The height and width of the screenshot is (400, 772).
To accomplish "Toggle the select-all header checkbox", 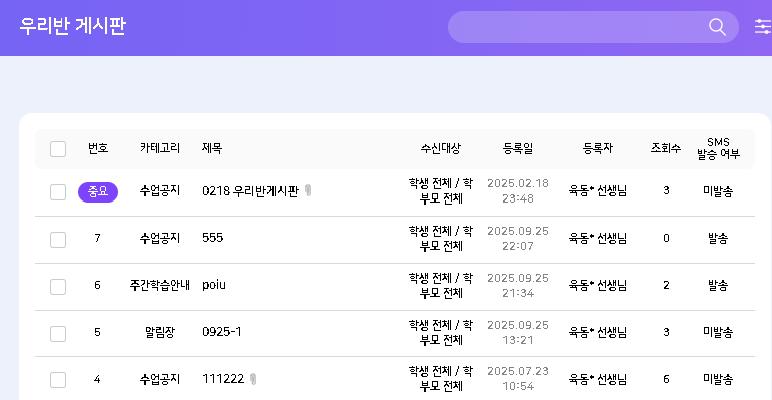I will (58, 149).
